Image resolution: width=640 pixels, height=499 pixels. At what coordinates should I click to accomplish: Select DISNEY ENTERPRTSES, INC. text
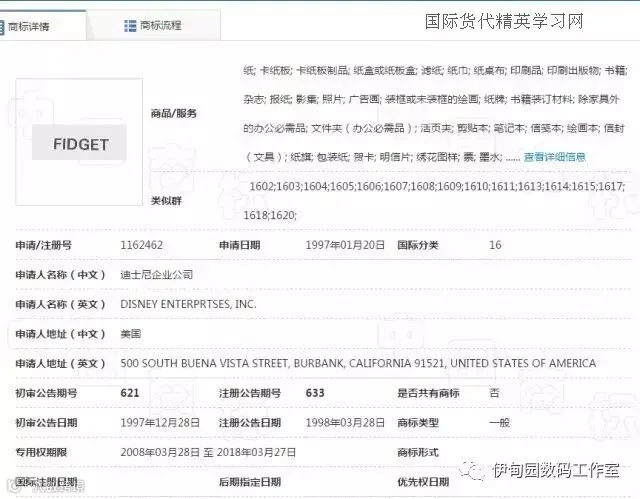tap(188, 304)
